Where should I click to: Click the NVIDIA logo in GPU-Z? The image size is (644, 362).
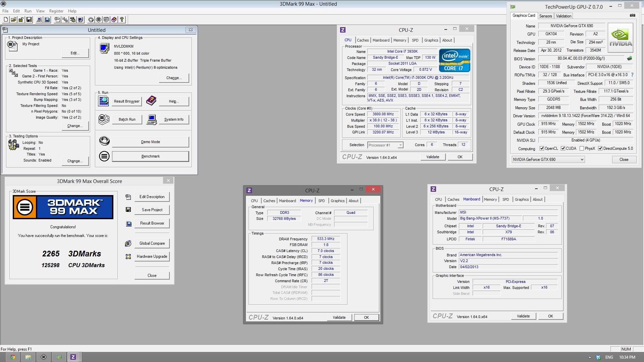(x=621, y=38)
